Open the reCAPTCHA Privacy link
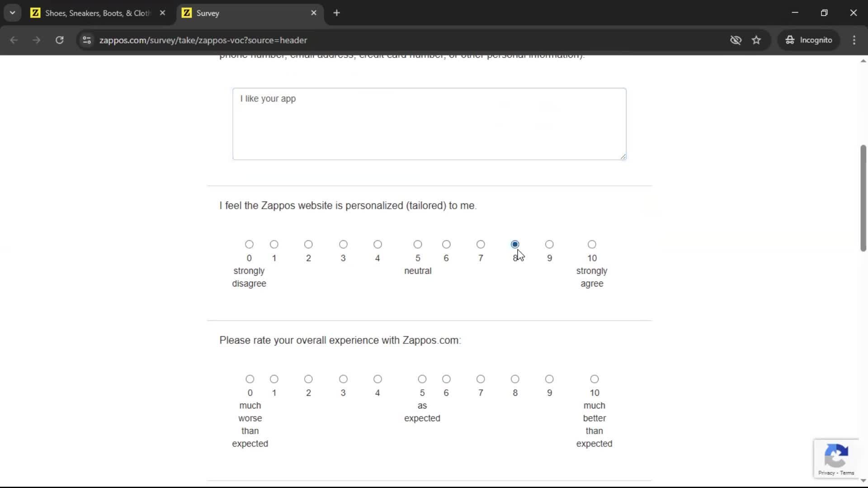The width and height of the screenshot is (868, 488). [826, 473]
